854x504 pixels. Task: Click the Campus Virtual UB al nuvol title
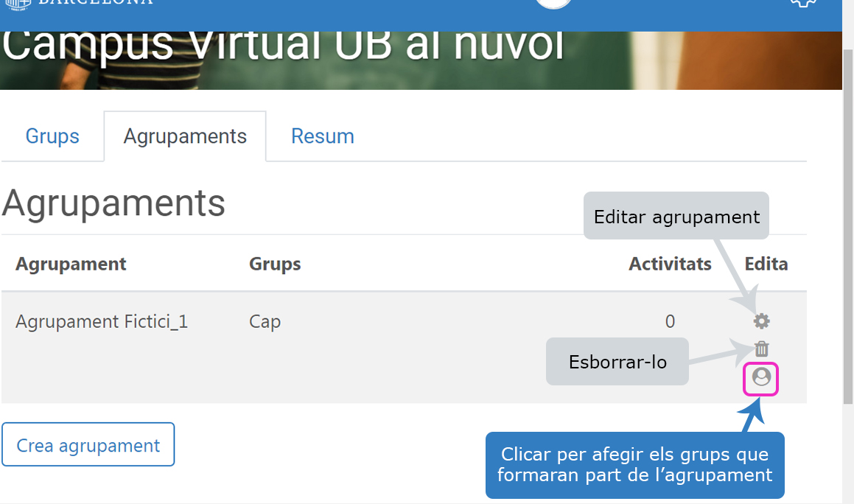click(284, 46)
